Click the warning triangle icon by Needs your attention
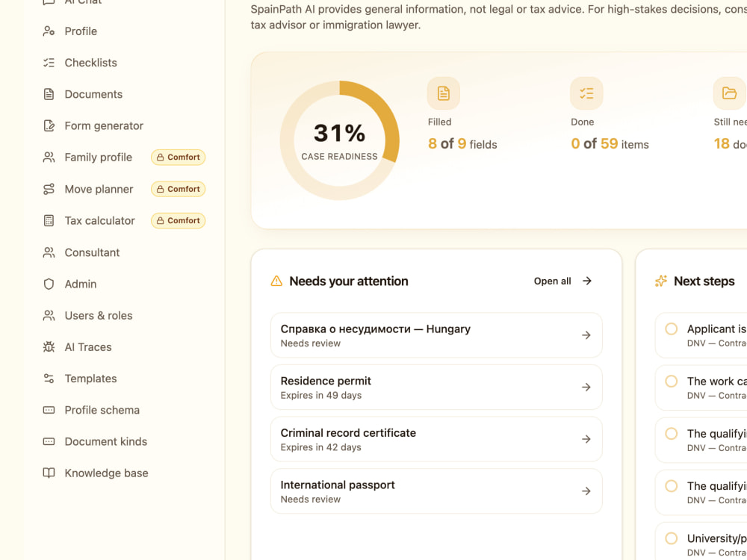 276,281
